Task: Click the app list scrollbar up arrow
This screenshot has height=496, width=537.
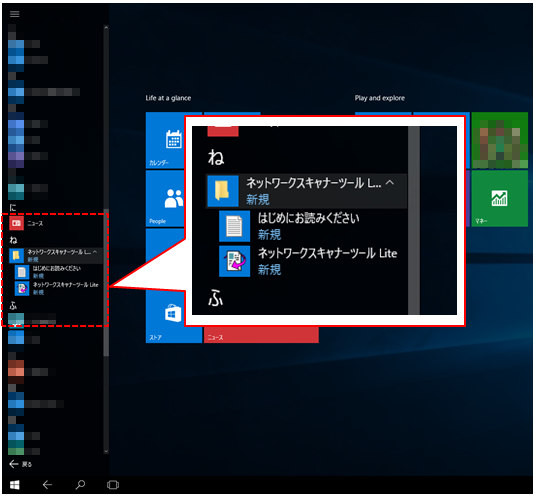Action: pyautogui.click(x=106, y=28)
